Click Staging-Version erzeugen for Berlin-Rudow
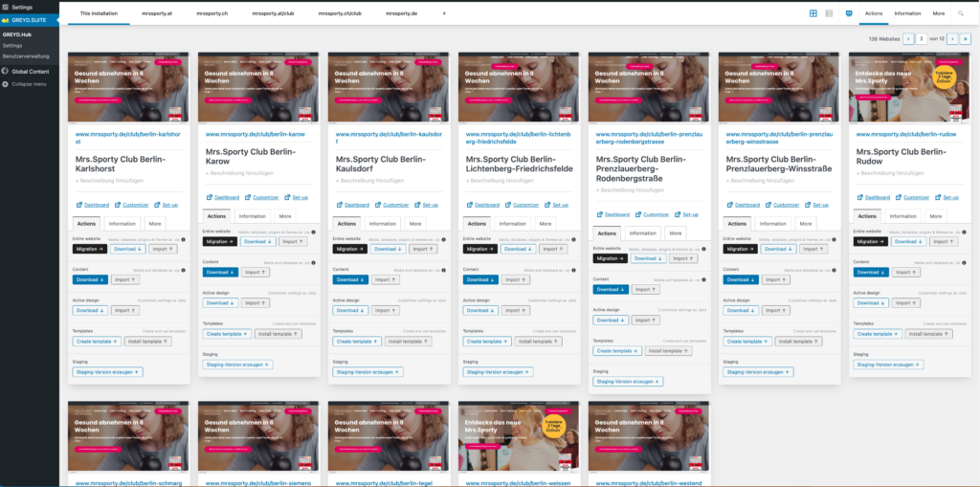This screenshot has width=980, height=487. click(x=888, y=365)
